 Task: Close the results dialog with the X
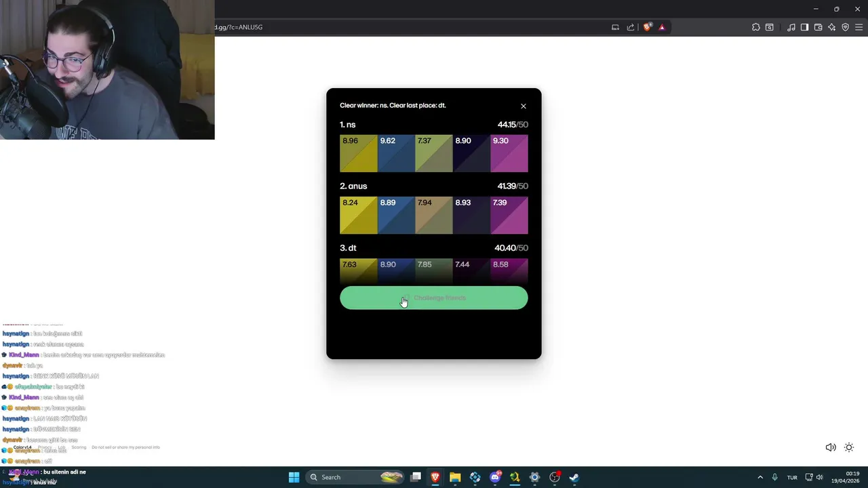[x=524, y=106]
